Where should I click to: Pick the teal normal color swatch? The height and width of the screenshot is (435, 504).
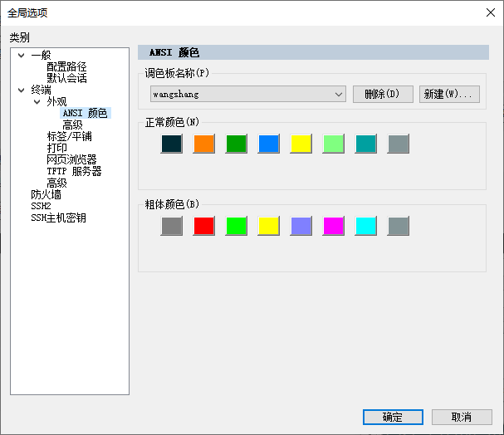coord(366,144)
